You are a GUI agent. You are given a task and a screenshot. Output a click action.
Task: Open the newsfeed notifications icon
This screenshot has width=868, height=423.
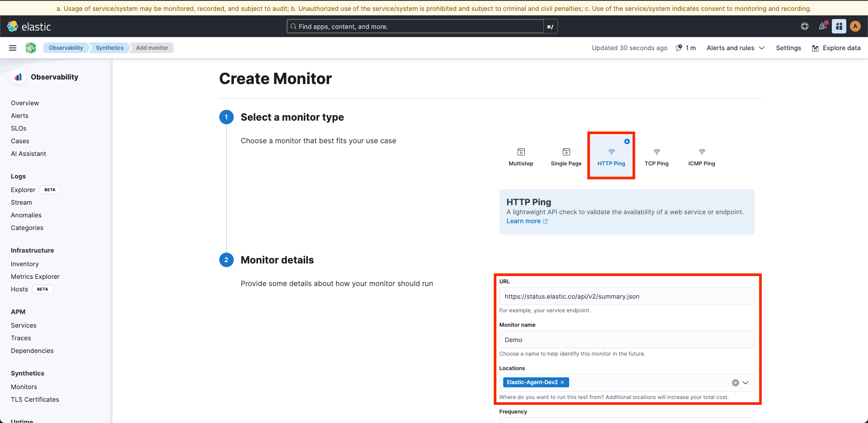(822, 27)
